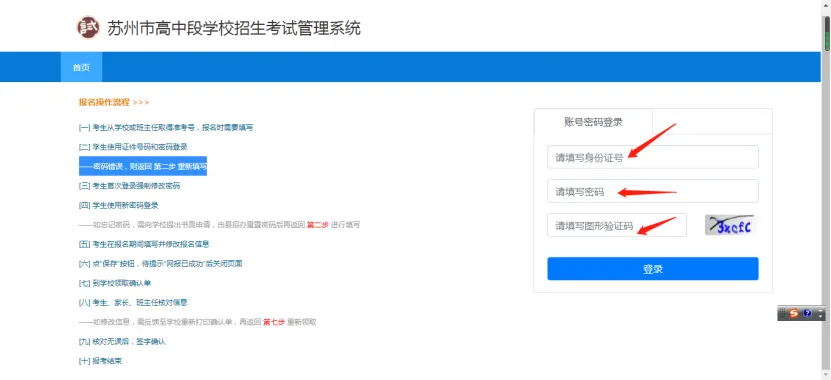Focus the 请填写身份证号 field
Image resolution: width=831 pixels, height=380 pixels.
(652, 157)
